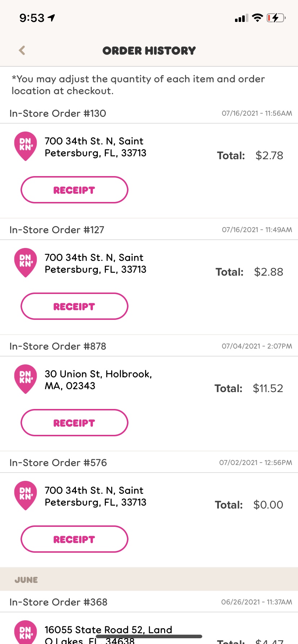Image resolution: width=298 pixels, height=644 pixels.
Task: Select the 30 Union St, Holbrook address
Action: tap(98, 380)
